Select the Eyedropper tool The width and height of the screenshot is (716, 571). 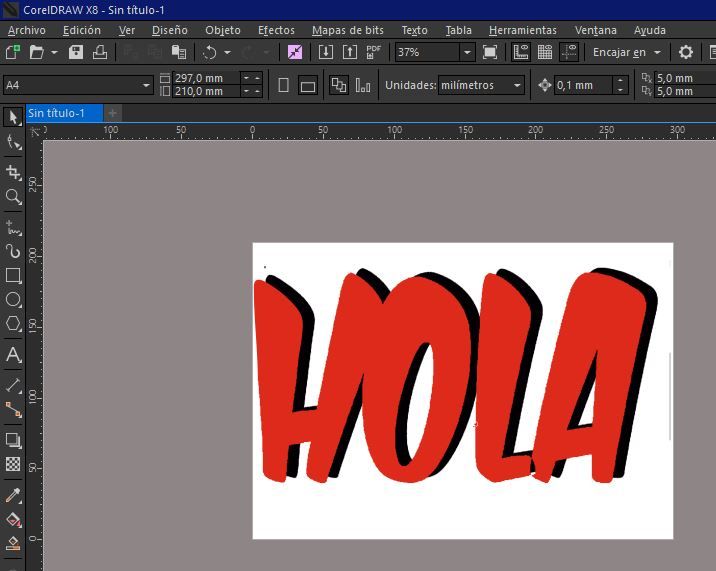(x=13, y=495)
